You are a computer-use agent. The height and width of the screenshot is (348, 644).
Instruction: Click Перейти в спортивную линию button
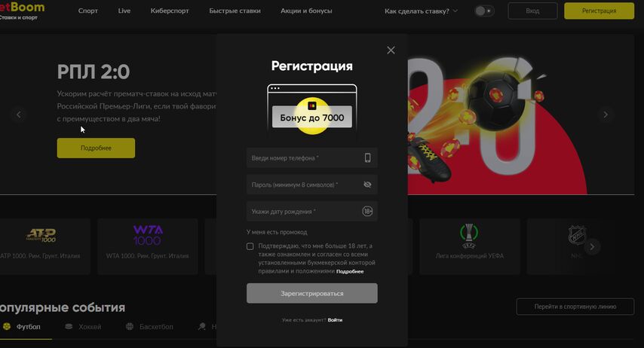point(575,307)
